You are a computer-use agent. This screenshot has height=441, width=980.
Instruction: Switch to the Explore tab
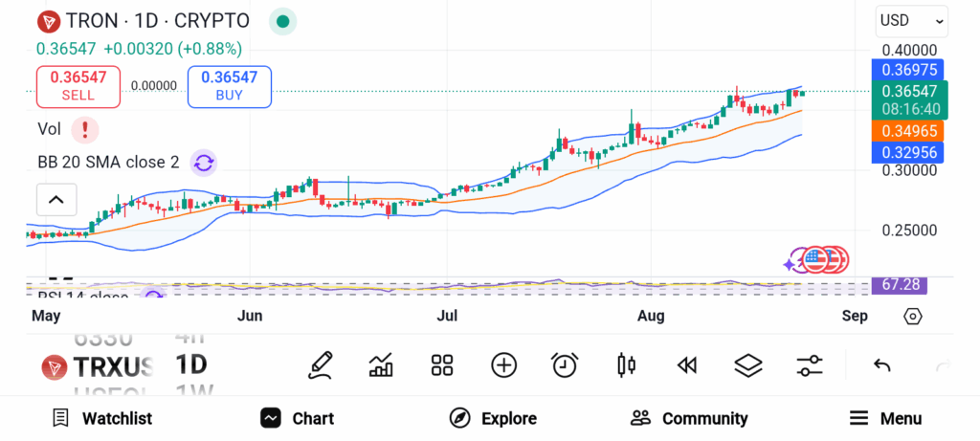(493, 418)
